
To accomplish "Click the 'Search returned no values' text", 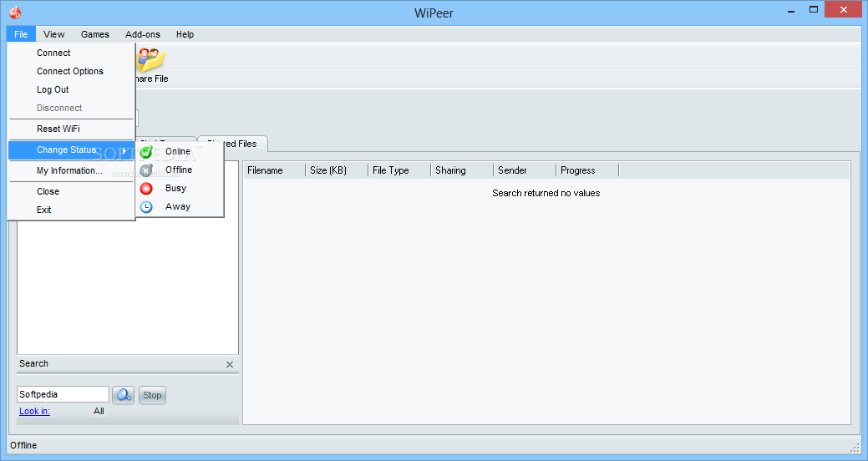I will (x=546, y=193).
